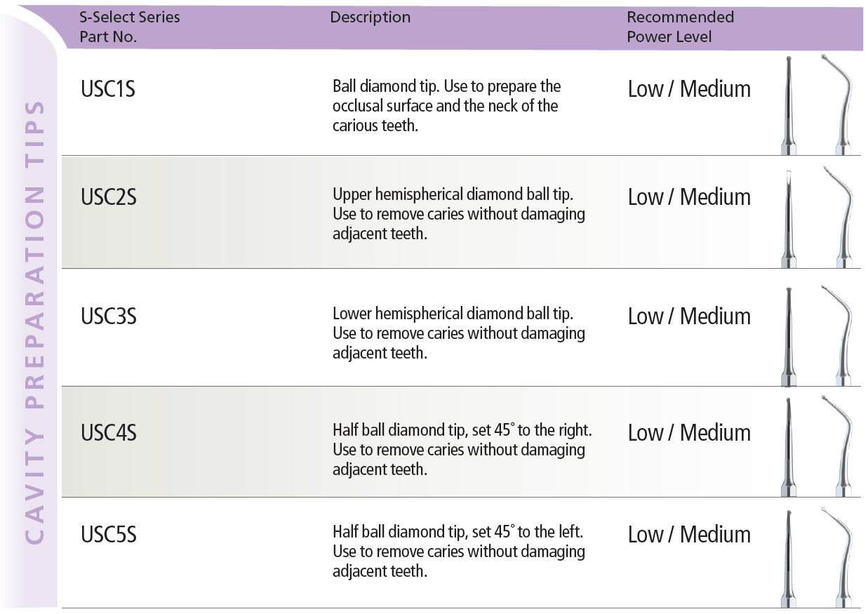
Task: Click the S-Select Series Part No. header
Action: [x=130, y=27]
